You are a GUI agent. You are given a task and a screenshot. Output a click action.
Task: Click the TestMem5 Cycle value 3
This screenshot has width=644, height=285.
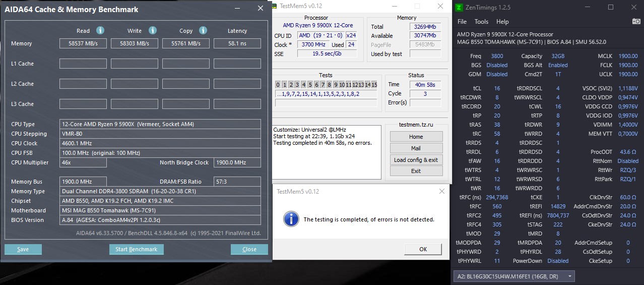(425, 93)
